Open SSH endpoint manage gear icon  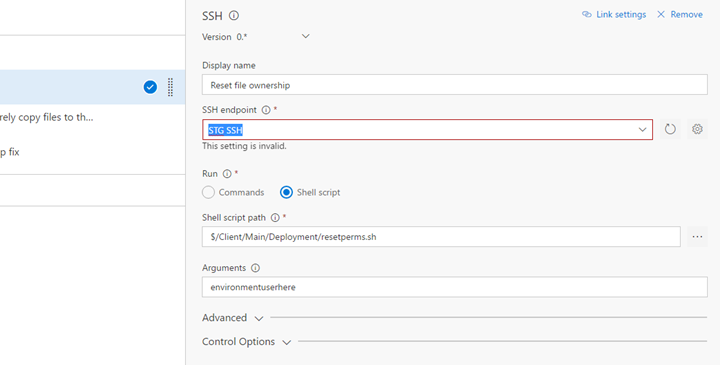point(697,129)
